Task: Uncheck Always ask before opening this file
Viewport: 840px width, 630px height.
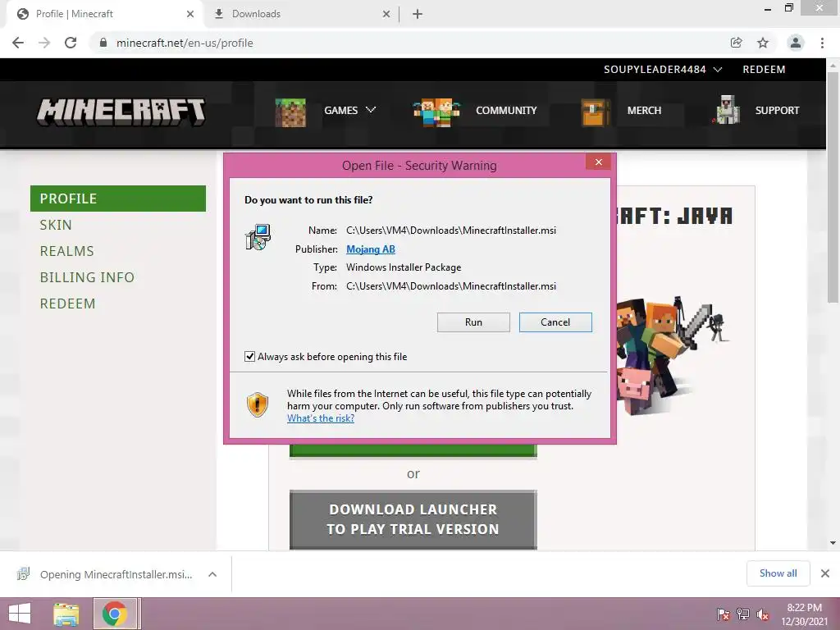Action: point(249,356)
